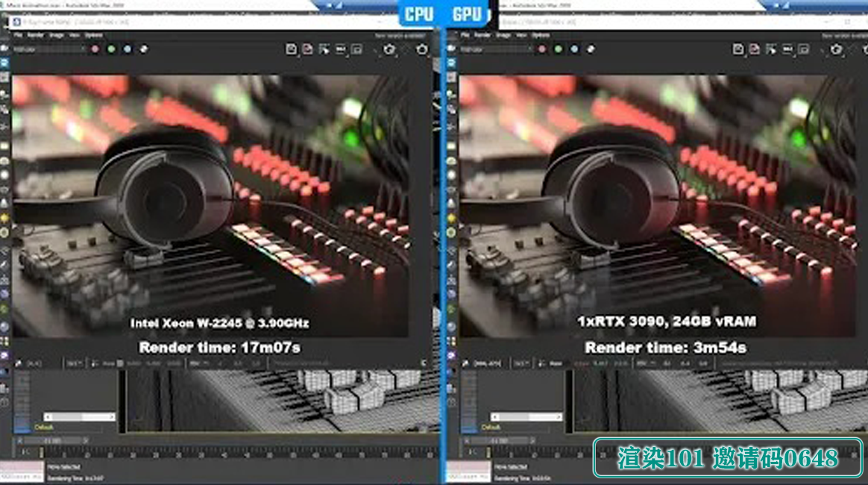Click 'New version available!' in CPU window

tap(400, 35)
